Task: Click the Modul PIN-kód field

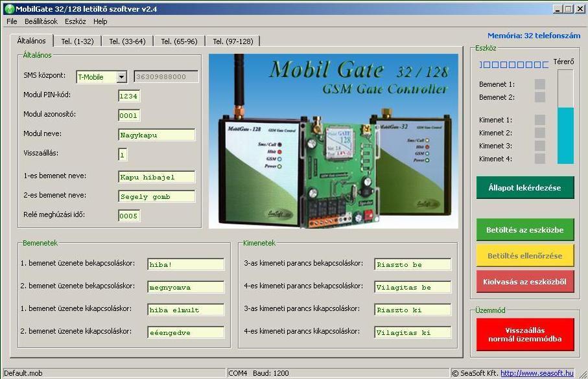Action: (128, 96)
